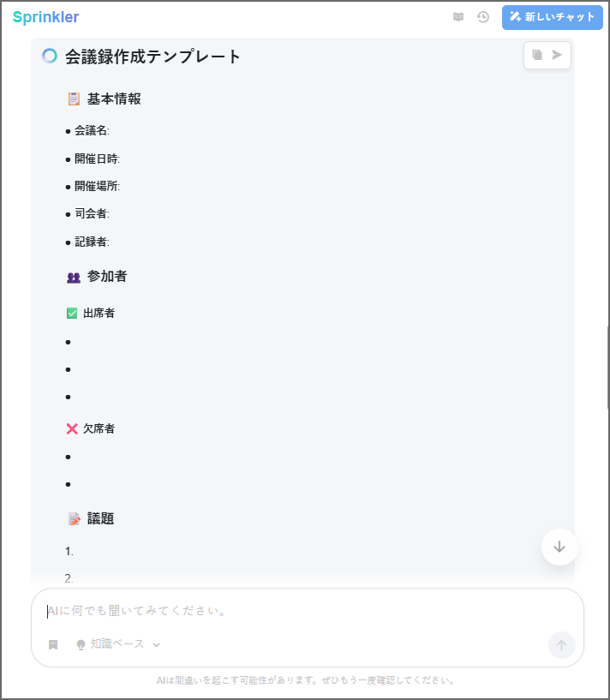
Task: Click the people icon beside 参加者
Action: coord(74,277)
